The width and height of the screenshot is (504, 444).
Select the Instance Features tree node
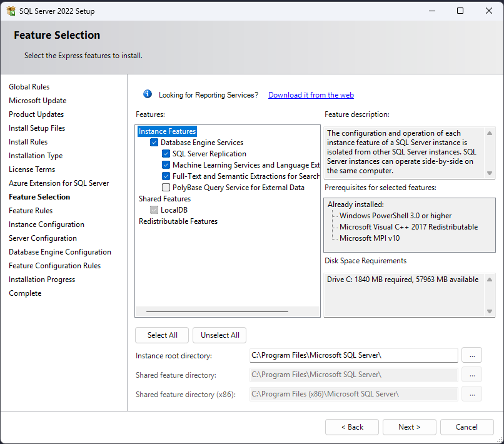pyautogui.click(x=168, y=131)
